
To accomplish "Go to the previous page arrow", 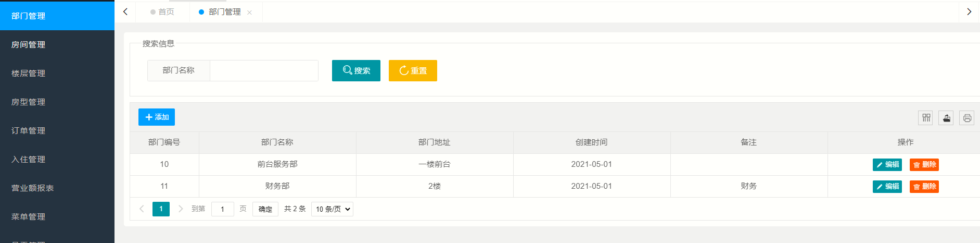I will 142,209.
